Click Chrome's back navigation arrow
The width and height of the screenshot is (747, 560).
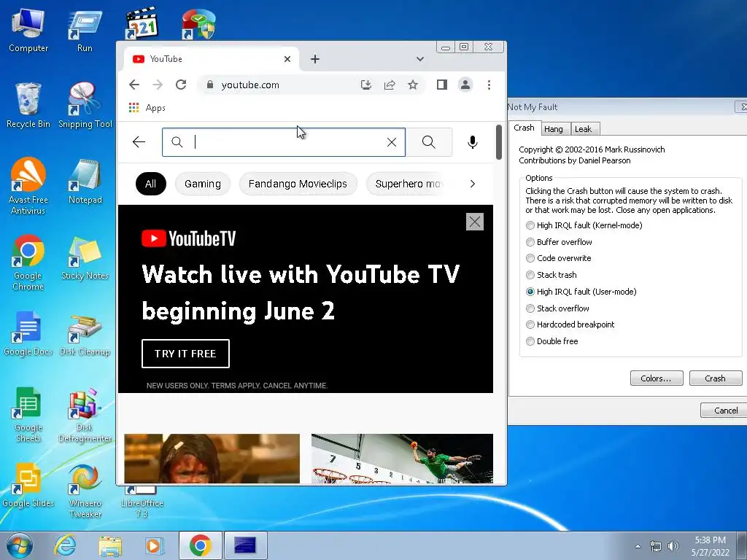[134, 85]
